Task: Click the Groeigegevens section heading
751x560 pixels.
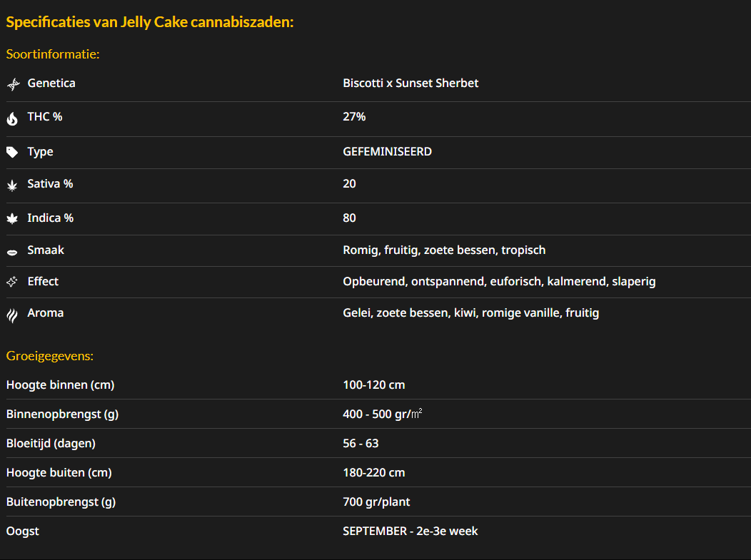Action: (50, 356)
